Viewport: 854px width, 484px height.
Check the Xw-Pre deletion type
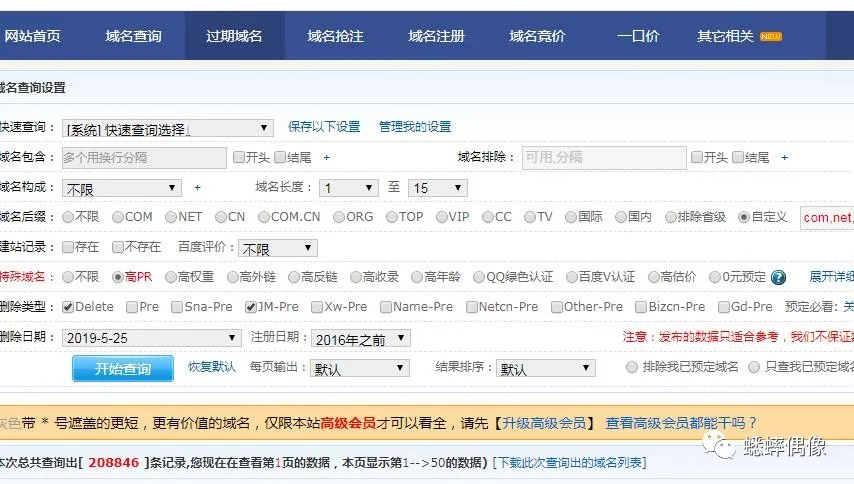317,307
